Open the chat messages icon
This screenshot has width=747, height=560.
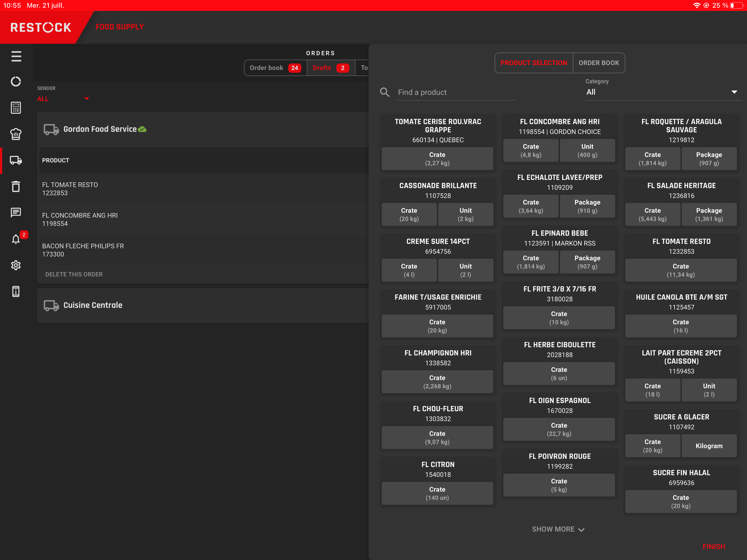[16, 212]
